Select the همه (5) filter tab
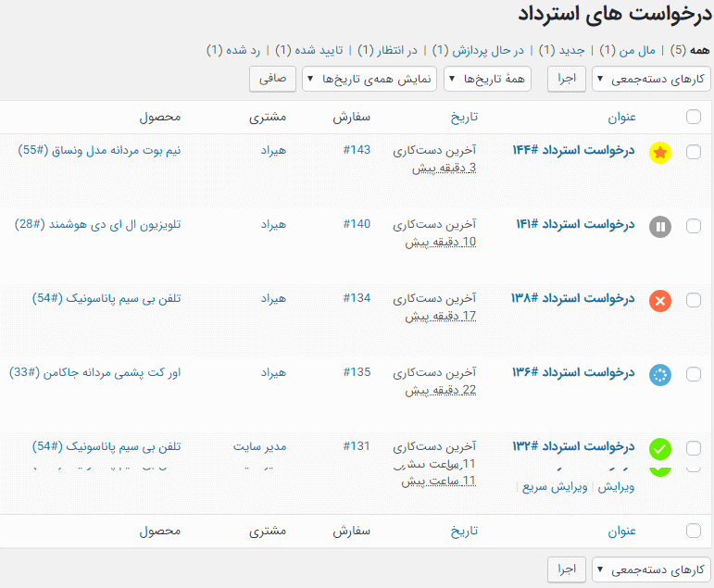 pyautogui.click(x=690, y=50)
